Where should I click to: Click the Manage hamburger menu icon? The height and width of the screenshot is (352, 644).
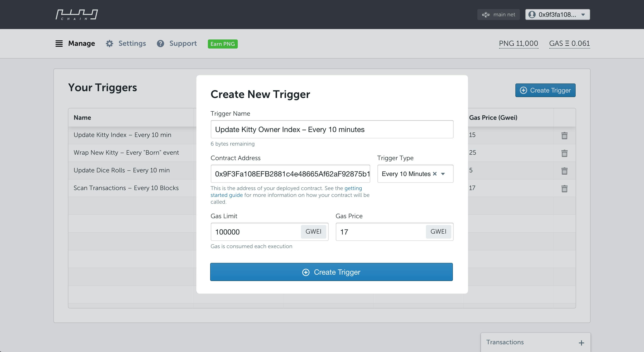[59, 44]
